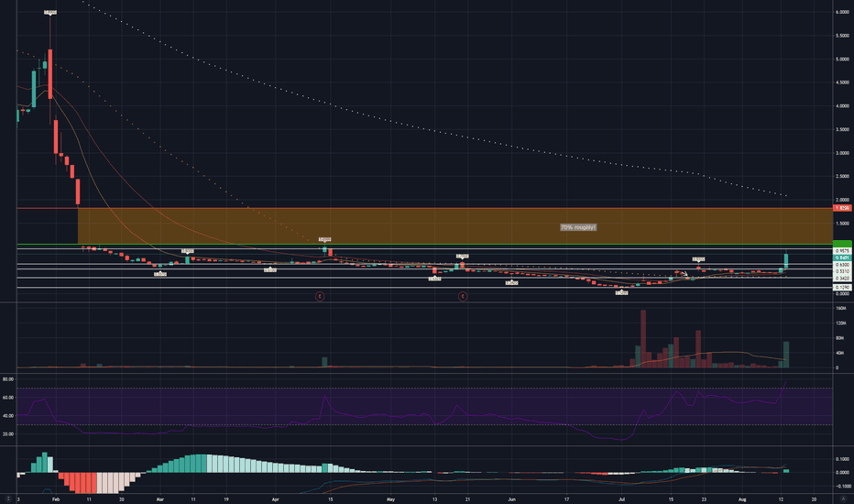Click the 'Apr' label on the time axis
The height and width of the screenshot is (504, 854).
[276, 499]
